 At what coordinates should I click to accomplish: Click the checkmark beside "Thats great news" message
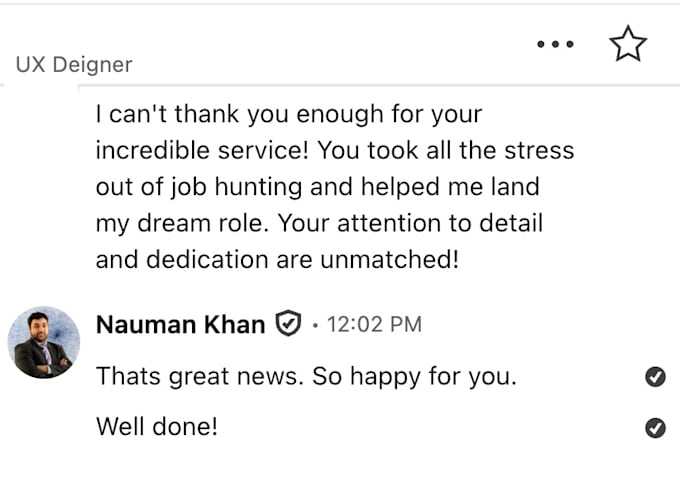[x=655, y=377]
